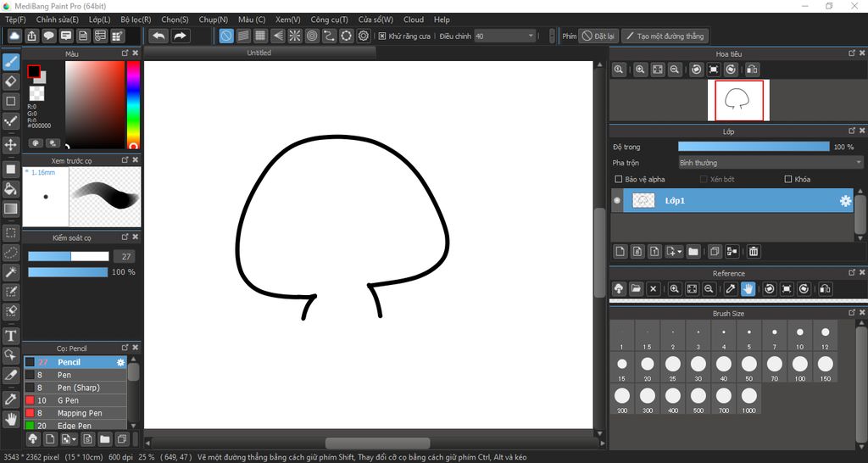Close the Brush Size panel
The height and width of the screenshot is (463, 868).
pos(862,312)
